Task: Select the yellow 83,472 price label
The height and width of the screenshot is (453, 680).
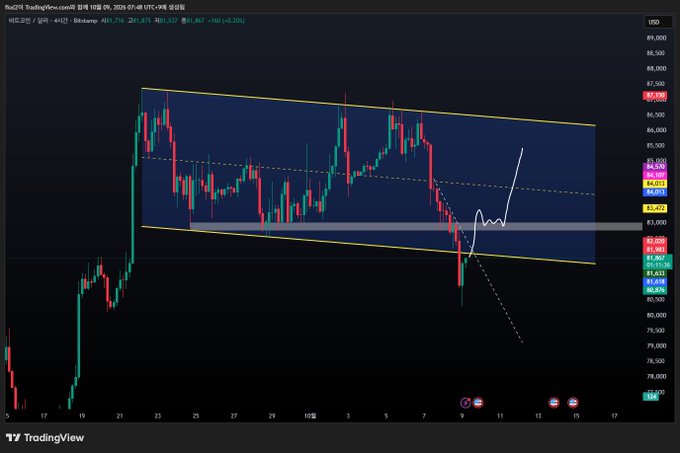Action: pyautogui.click(x=655, y=209)
